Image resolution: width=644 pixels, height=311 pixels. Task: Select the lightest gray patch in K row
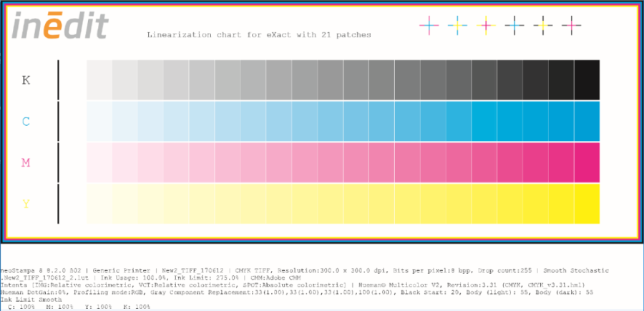tap(99, 80)
